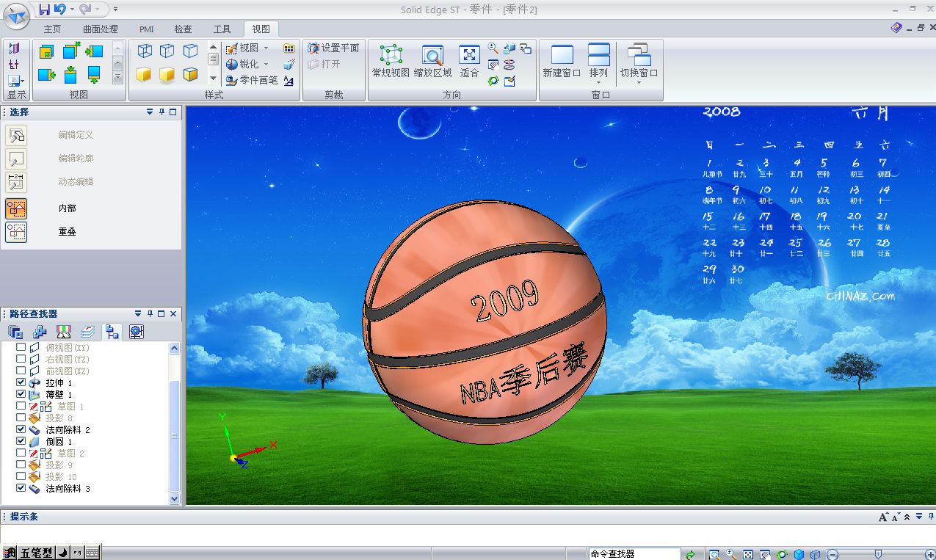Click the help icon at ribbon top right

click(896, 28)
